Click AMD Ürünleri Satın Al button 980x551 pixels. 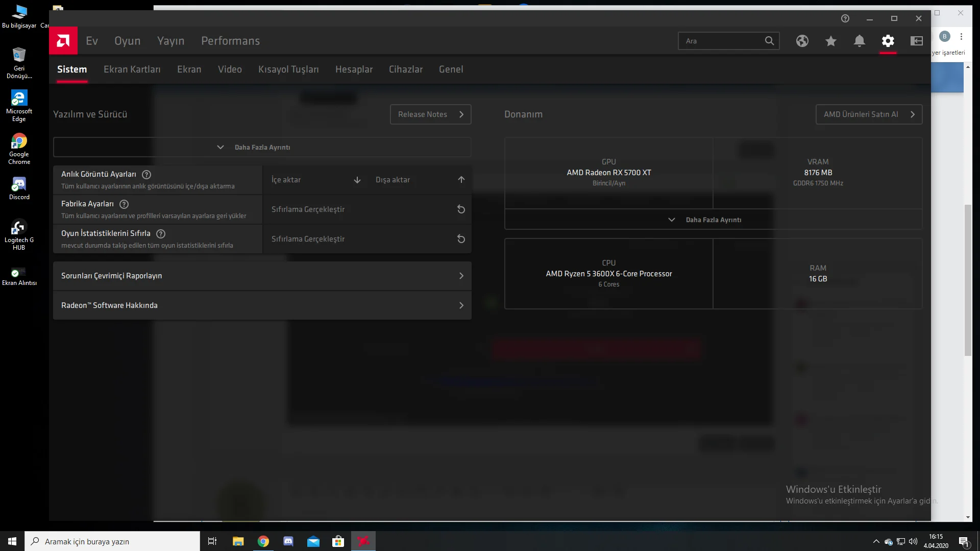click(869, 114)
